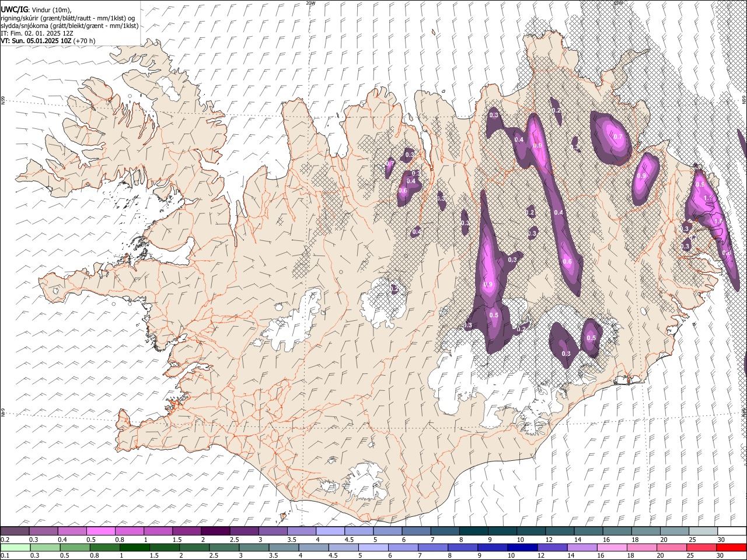
Task: Click the top-row legend number 30
Action: (721, 540)
